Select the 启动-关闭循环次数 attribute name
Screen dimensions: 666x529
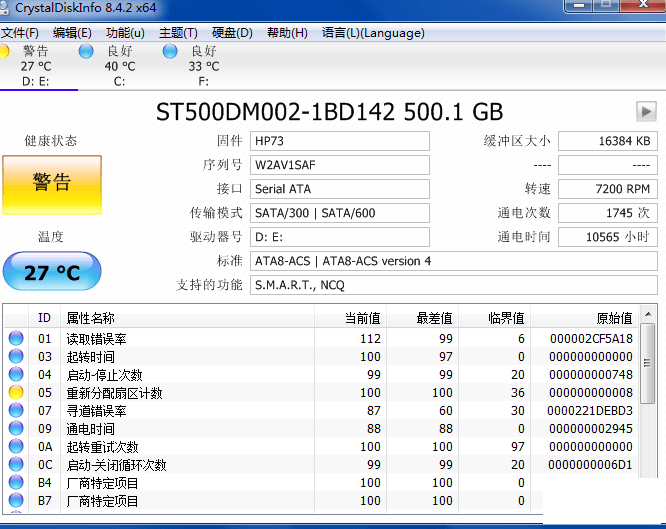[x=116, y=465]
